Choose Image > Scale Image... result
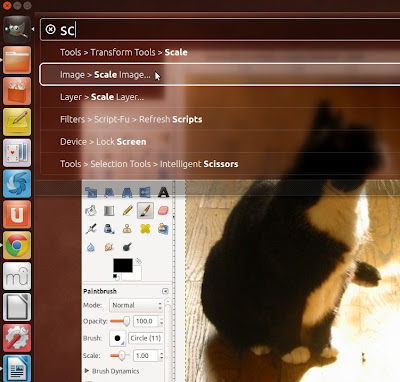The image size is (400, 382). 220,74
